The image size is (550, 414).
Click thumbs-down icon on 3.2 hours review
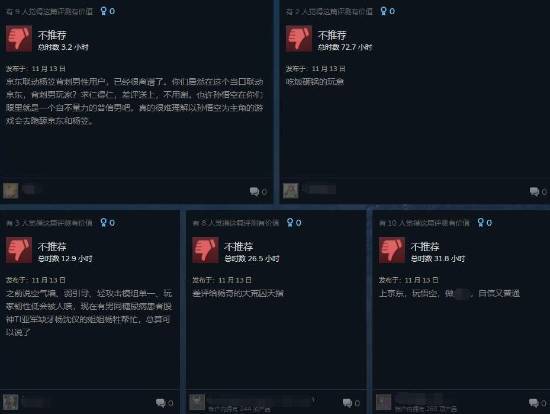tap(19, 39)
